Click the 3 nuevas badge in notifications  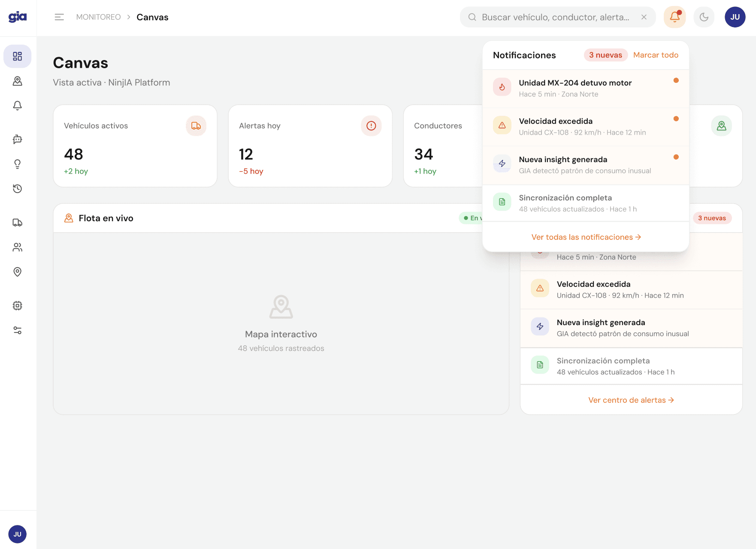coord(605,55)
